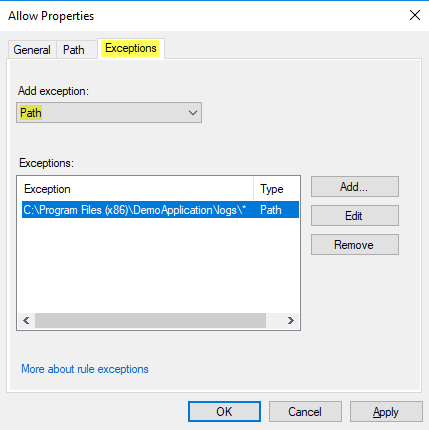Confirm with the OK button
The width and height of the screenshot is (429, 430).
click(224, 412)
